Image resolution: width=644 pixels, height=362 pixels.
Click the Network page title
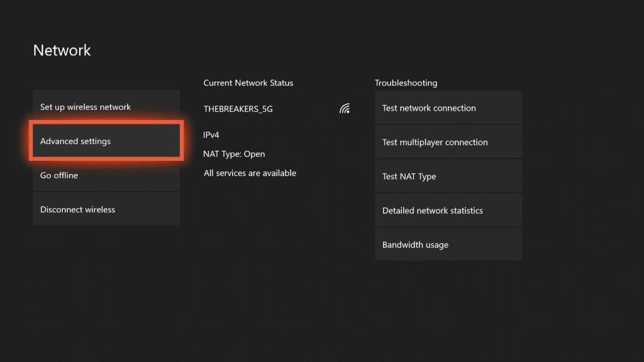point(62,50)
